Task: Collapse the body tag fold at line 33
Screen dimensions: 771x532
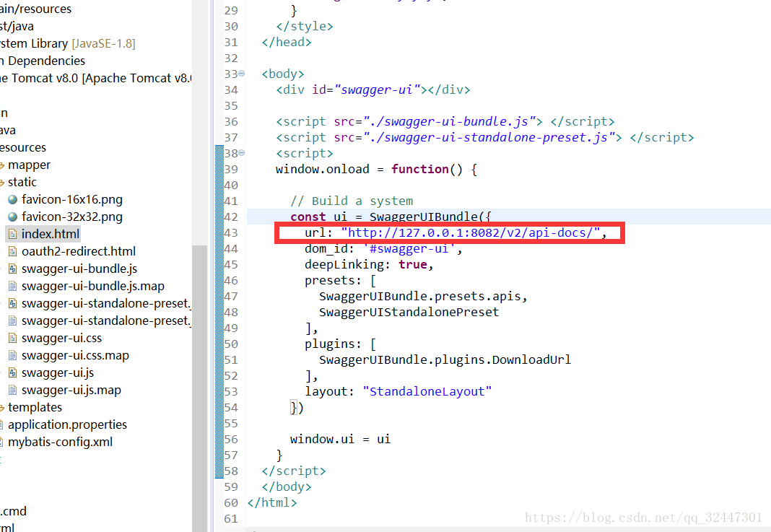Action: 241,74
